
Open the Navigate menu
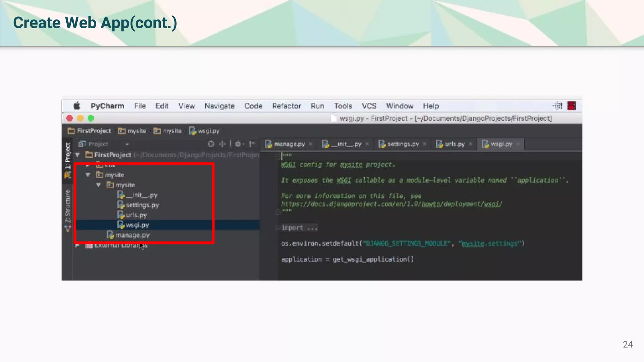click(219, 106)
